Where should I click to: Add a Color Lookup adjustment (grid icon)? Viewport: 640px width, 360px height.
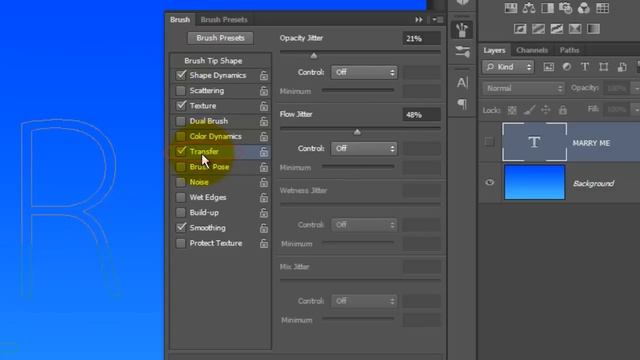tap(602, 8)
